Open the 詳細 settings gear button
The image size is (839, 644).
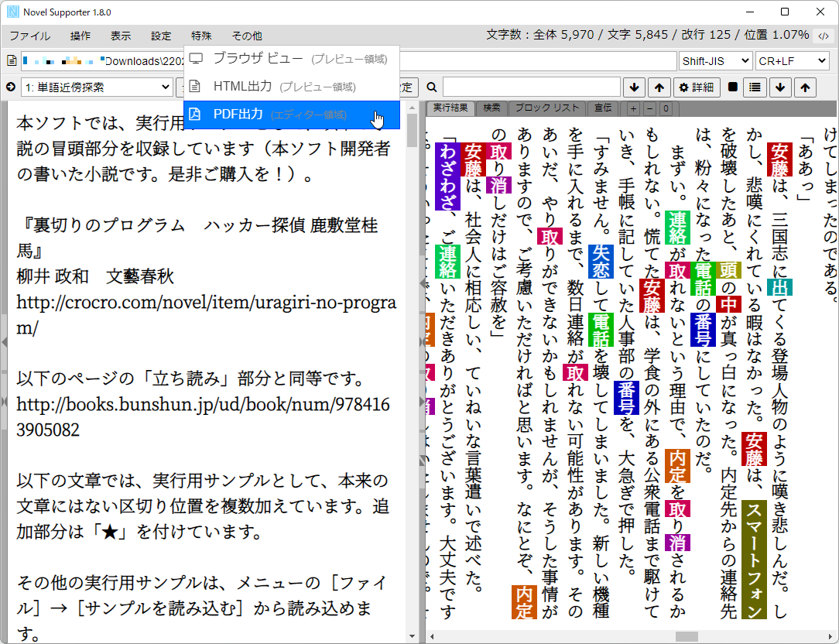697,87
